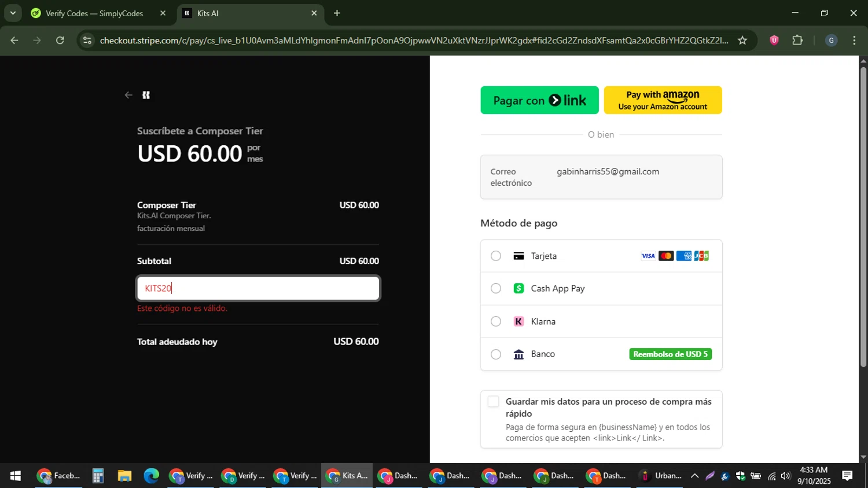Click the Kits AI logo beside back arrow

tap(146, 95)
